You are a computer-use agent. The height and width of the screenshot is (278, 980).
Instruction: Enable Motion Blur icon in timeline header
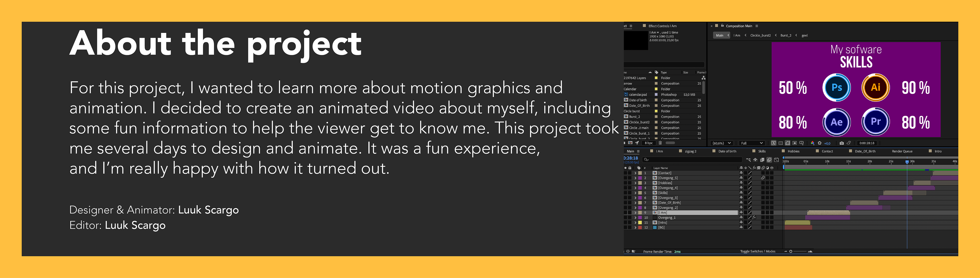pos(769,160)
